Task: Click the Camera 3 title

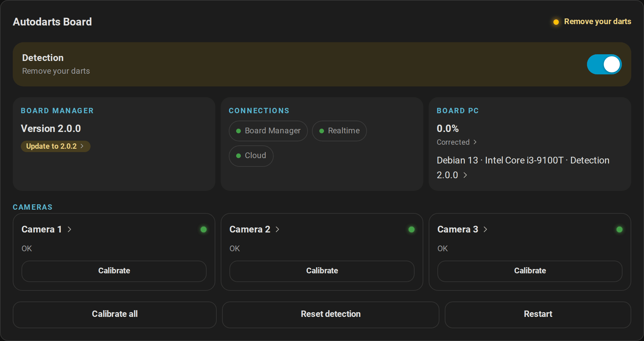Action: pos(458,229)
